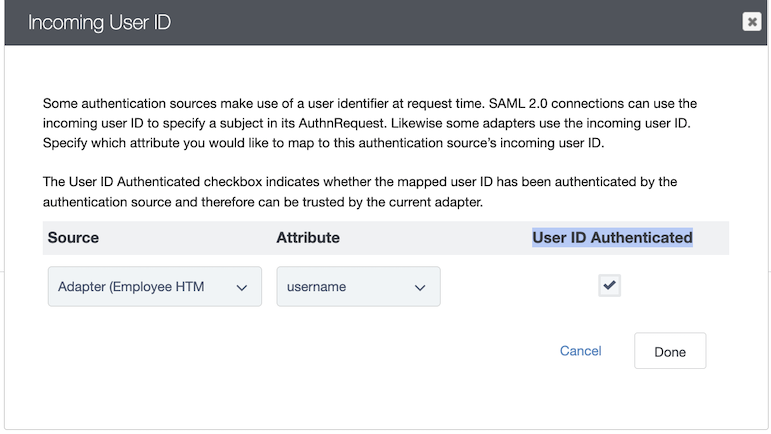Click the X icon in the dialog corner
The height and width of the screenshot is (434, 771).
pyautogui.click(x=752, y=22)
